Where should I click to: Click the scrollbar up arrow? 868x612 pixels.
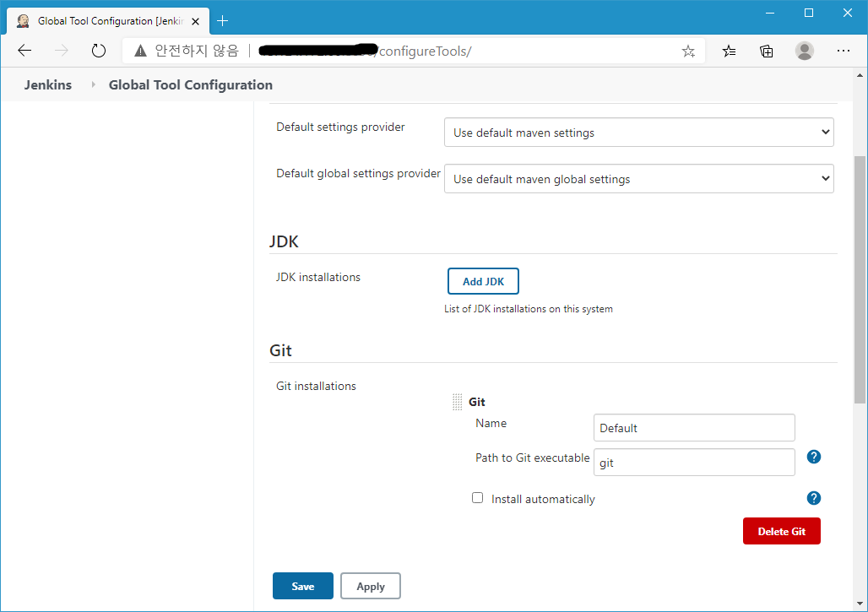pyautogui.click(x=860, y=75)
